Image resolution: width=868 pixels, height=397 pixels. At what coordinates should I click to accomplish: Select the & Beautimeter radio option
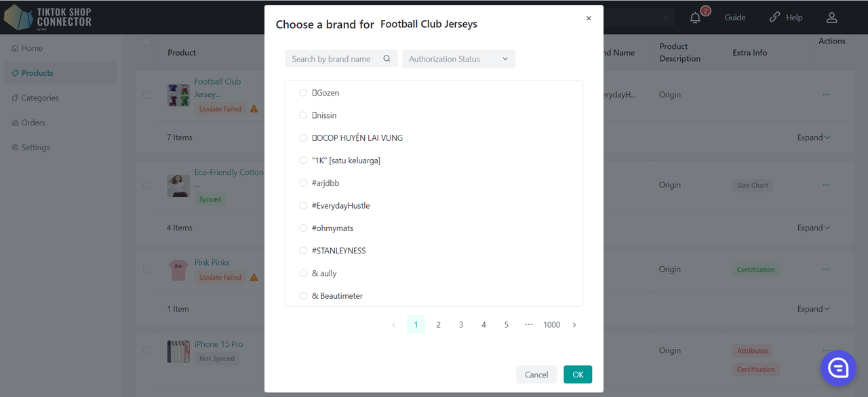click(x=303, y=295)
